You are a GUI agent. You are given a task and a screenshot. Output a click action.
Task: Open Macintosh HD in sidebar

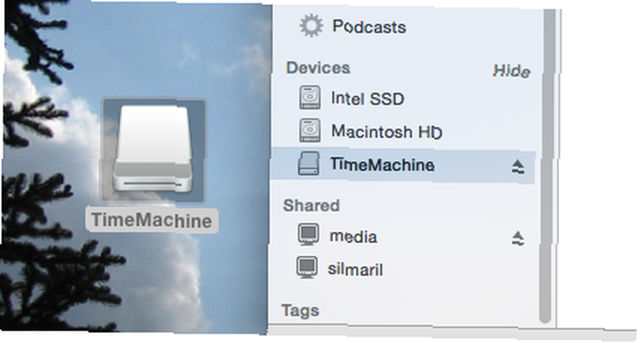pos(386,132)
